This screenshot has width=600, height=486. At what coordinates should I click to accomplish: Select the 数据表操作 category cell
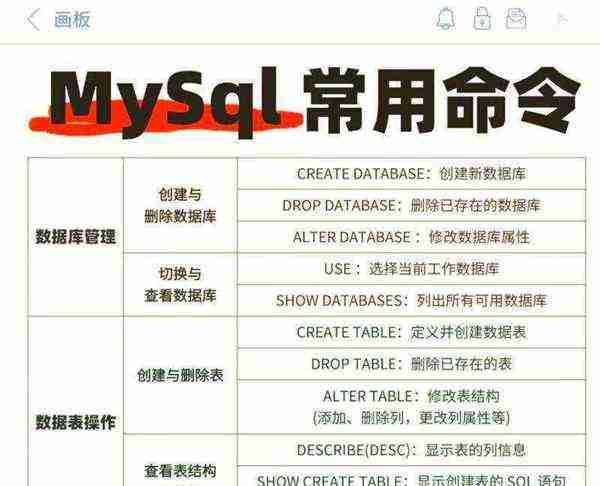pyautogui.click(x=76, y=402)
